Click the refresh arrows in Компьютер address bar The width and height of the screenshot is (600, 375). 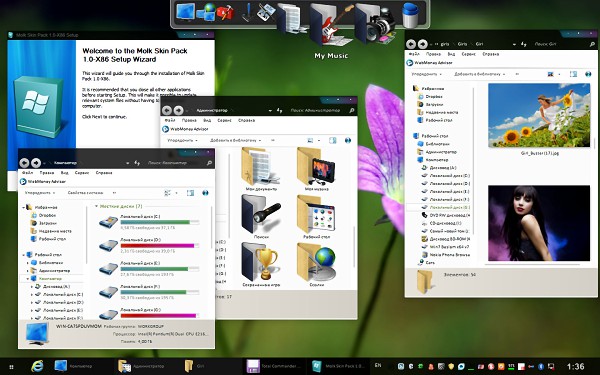point(137,163)
